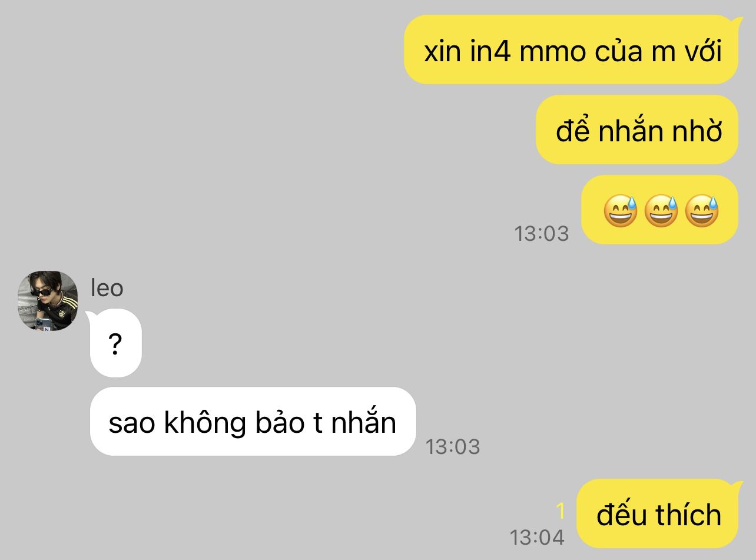Tap the question mark character

coord(115,344)
